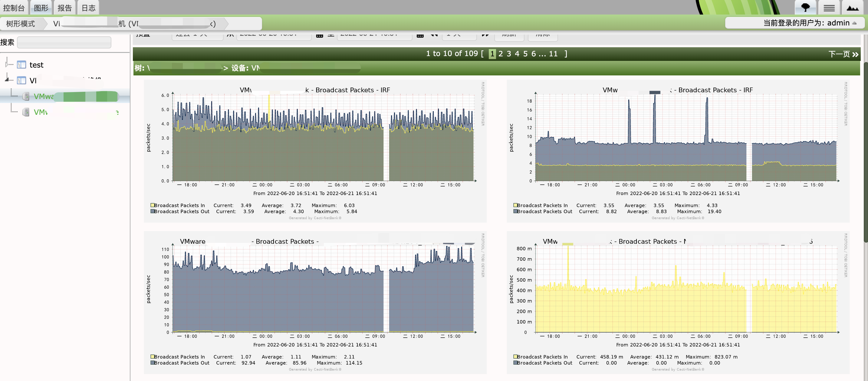Open the 日志 tab
This screenshot has width=868, height=381.
(x=87, y=7)
